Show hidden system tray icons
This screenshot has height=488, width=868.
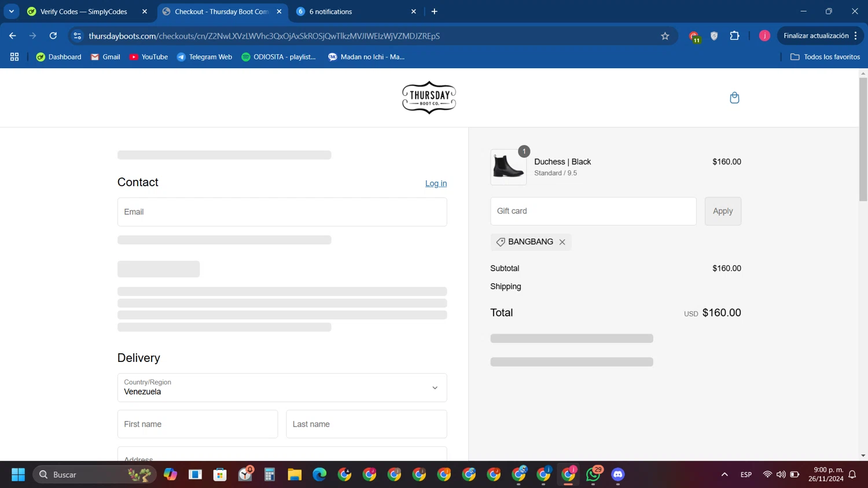(724, 475)
